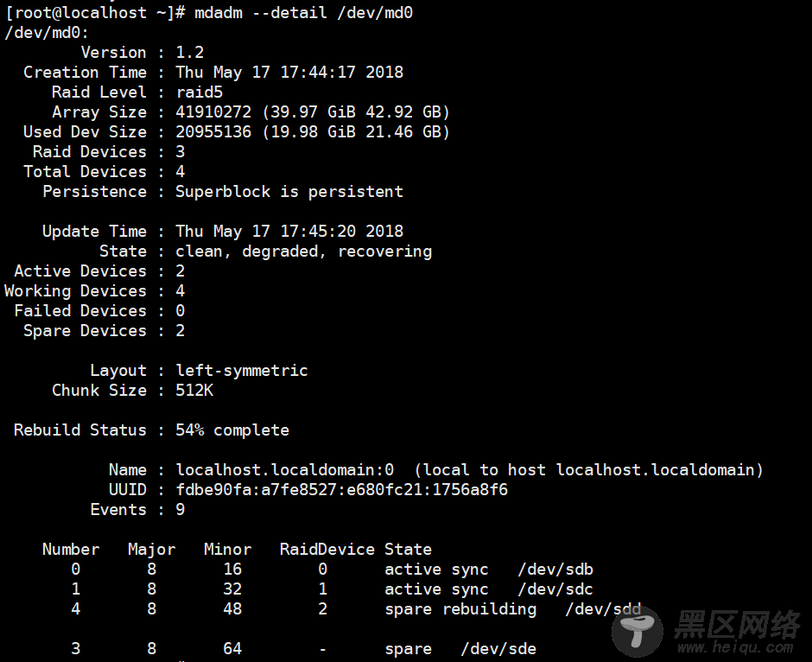
Task: Click State value 'clean, degraded, recovering'
Action: pos(304,251)
